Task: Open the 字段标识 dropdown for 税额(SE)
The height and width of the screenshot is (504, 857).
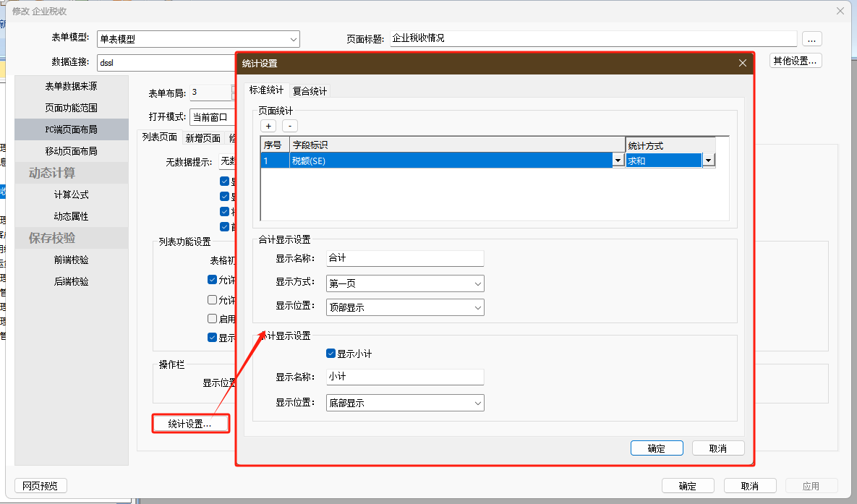Action: [x=618, y=161]
